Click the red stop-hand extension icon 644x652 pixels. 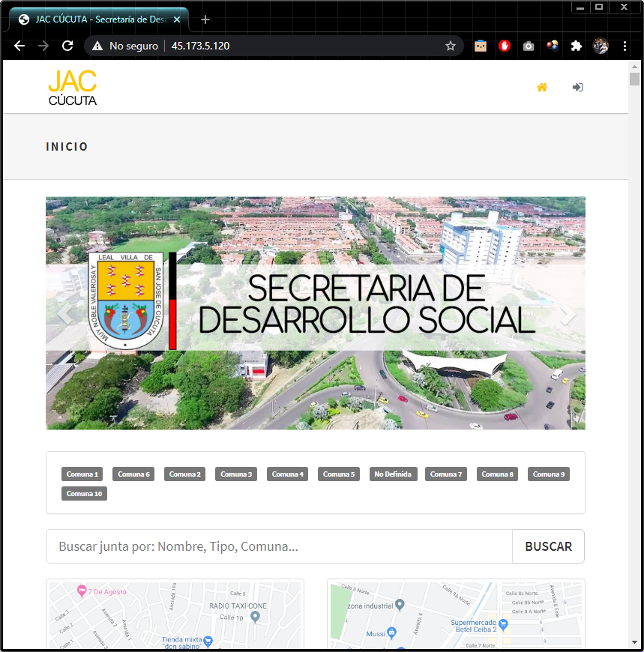point(505,46)
